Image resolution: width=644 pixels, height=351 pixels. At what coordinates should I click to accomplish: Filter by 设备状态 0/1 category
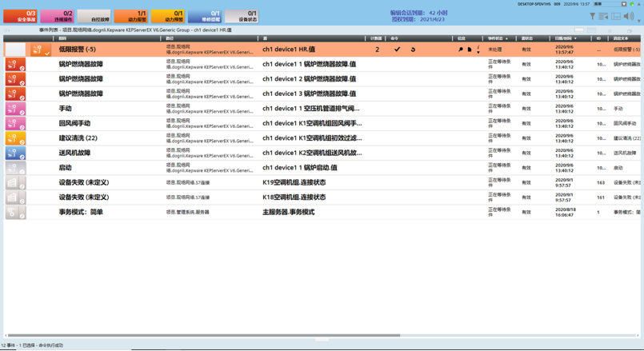242,17
